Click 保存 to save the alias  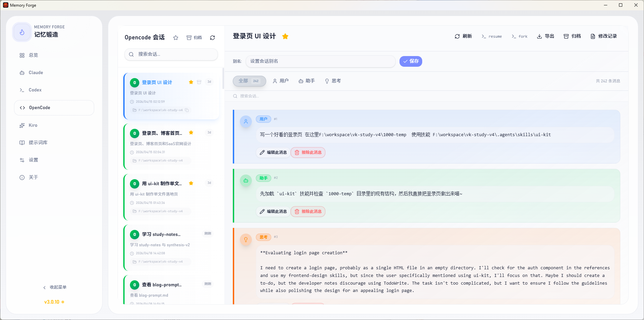(x=411, y=61)
